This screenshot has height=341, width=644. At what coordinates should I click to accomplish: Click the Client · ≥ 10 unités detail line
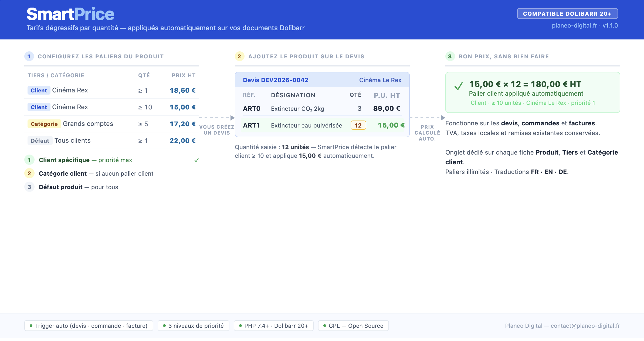[533, 103]
